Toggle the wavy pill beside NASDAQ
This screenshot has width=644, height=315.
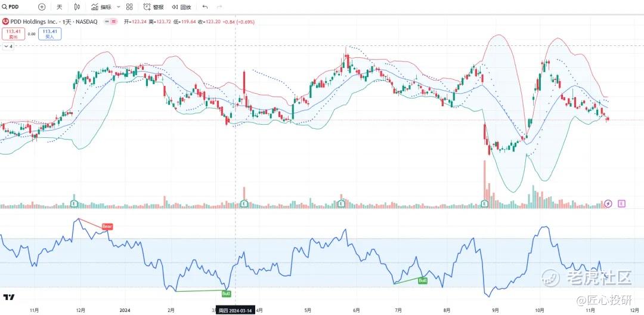click(x=113, y=21)
